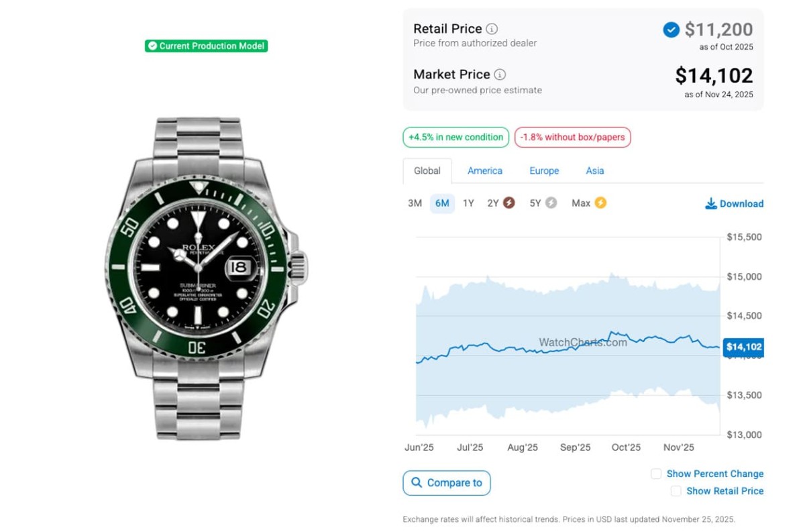Click the Retail Price info icon

(492, 29)
